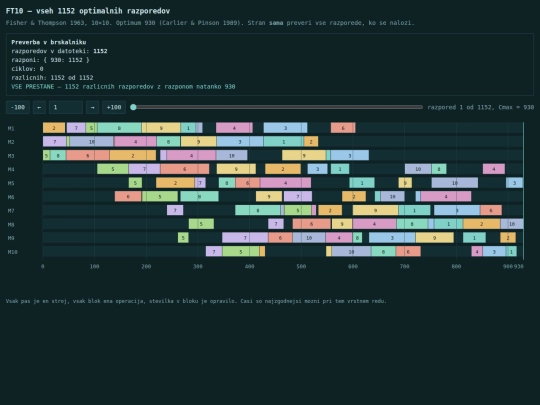The width and height of the screenshot is (540, 405).
Task: Select job 6 block on machine M4
Action: (185, 169)
